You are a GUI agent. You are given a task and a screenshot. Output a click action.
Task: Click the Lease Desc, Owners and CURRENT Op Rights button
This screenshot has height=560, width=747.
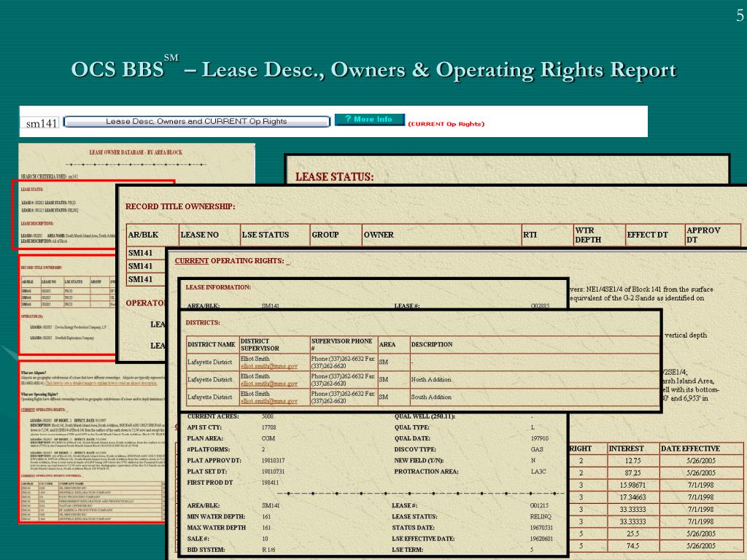point(196,122)
